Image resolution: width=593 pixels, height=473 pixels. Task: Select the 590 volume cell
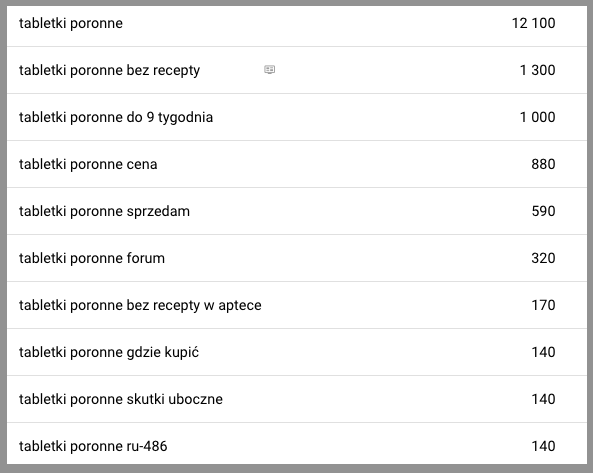[x=543, y=211]
